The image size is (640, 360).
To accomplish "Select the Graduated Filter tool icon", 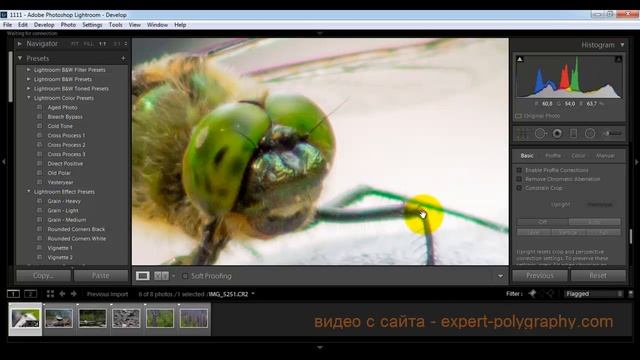I will tap(573, 133).
